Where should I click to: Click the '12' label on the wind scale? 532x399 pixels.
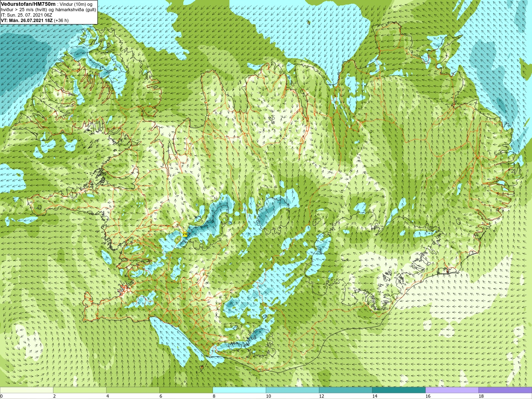click(322, 396)
